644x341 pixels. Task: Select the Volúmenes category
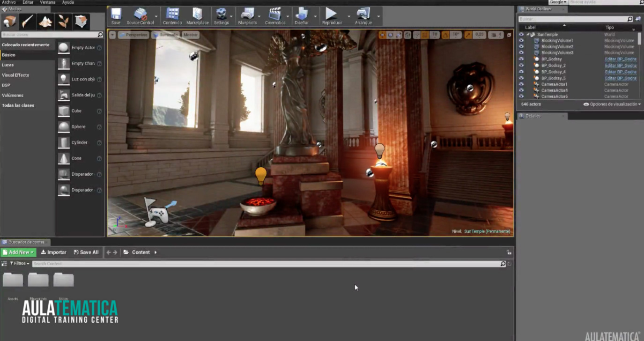tap(13, 95)
